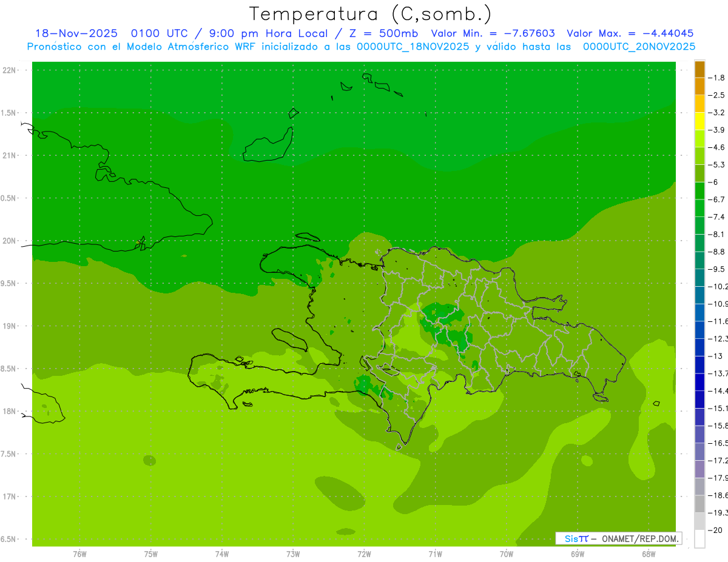This screenshot has height=562, width=728.
Task: Click the "-13" colorbar value
Action: tap(715, 356)
